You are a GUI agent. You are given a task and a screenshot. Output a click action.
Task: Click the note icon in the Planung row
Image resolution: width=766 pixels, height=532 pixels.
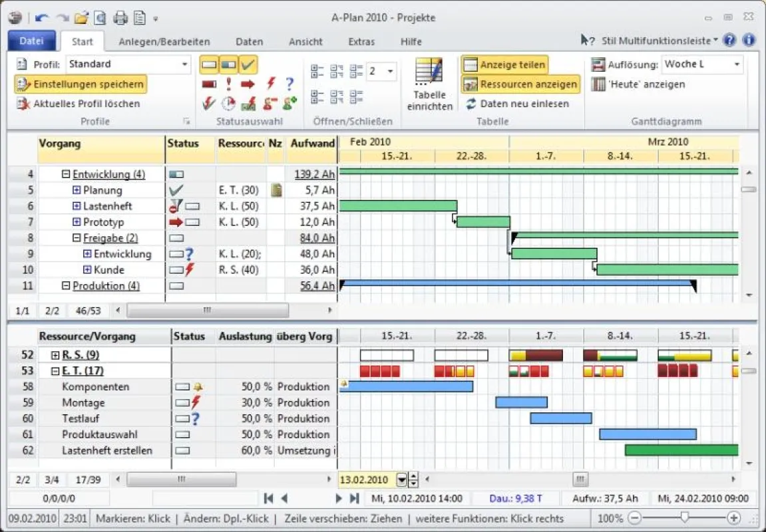pos(276,190)
